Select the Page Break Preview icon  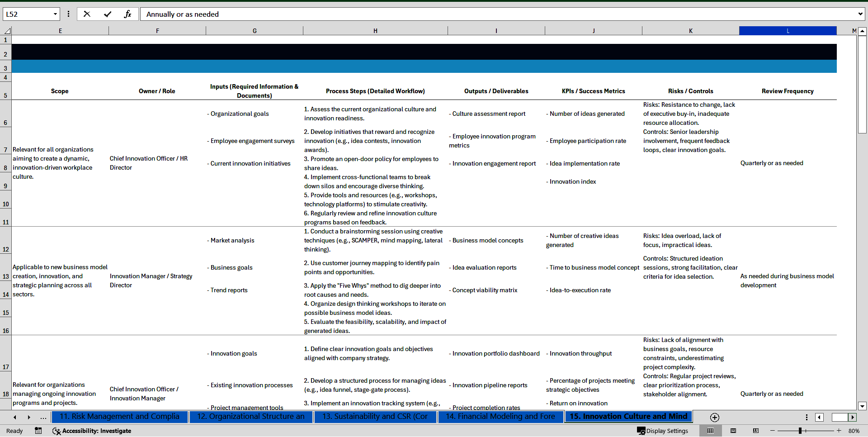(x=755, y=431)
